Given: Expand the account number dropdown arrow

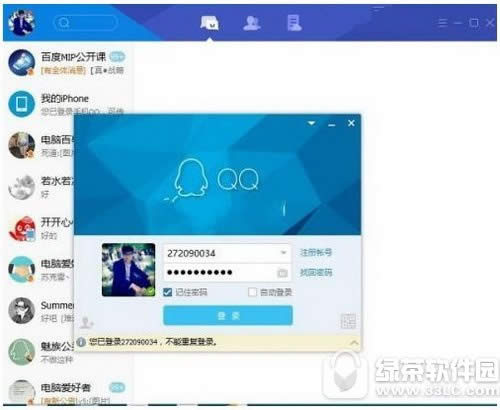Looking at the screenshot, I should click(x=283, y=253).
